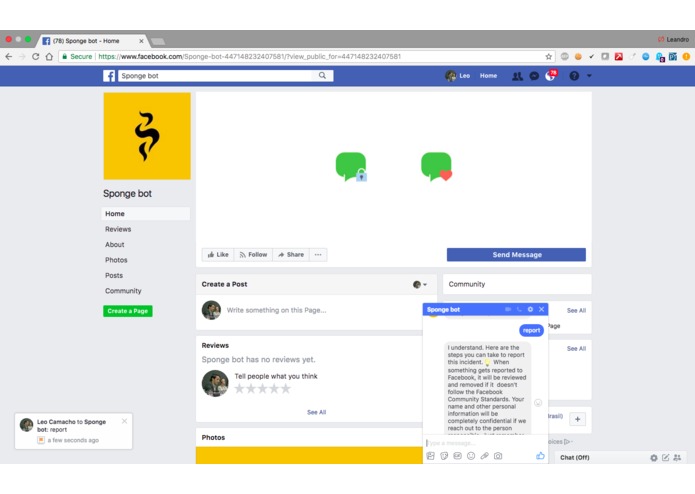Click the chat sidebar options gear
This screenshot has width=695, height=494.
(654, 458)
